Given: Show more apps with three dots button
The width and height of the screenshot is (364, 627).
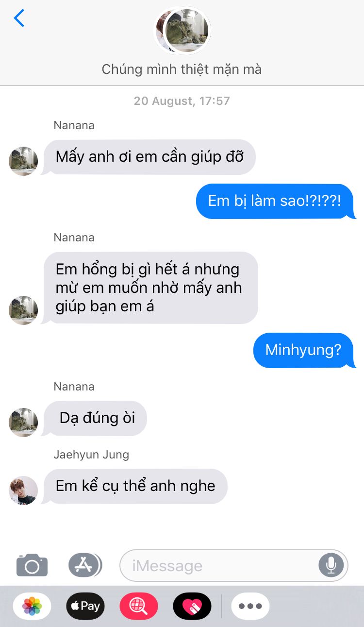Looking at the screenshot, I should coord(250,606).
